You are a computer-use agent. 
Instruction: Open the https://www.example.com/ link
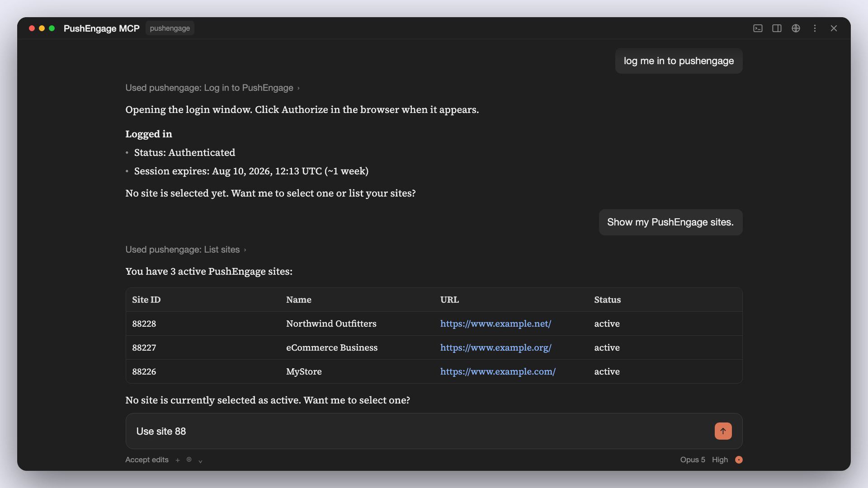pyautogui.click(x=498, y=371)
